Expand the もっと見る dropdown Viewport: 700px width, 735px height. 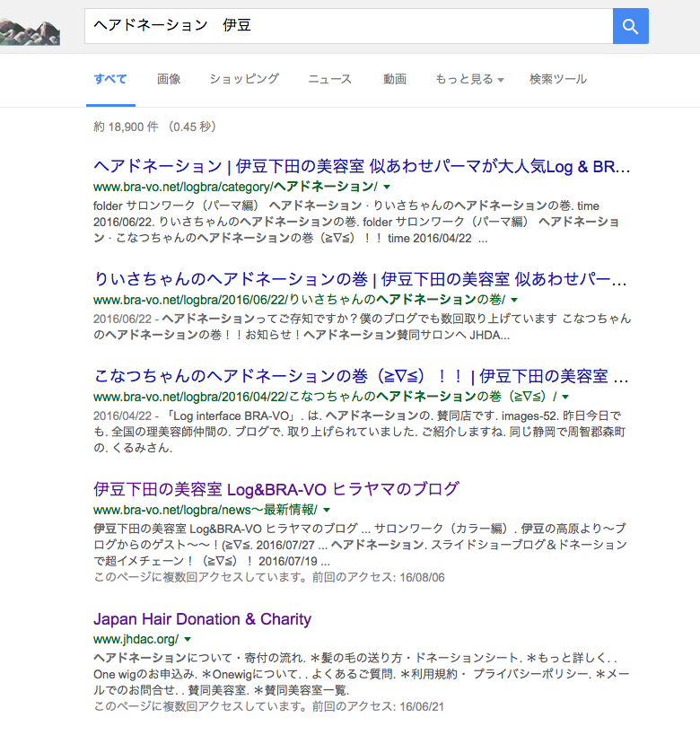pyautogui.click(x=469, y=79)
